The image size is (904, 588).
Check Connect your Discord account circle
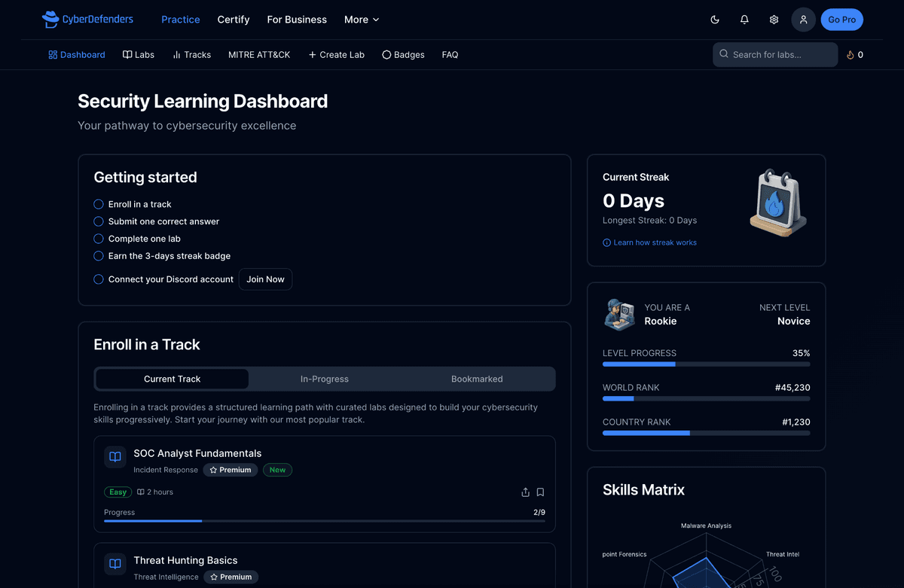(99, 279)
